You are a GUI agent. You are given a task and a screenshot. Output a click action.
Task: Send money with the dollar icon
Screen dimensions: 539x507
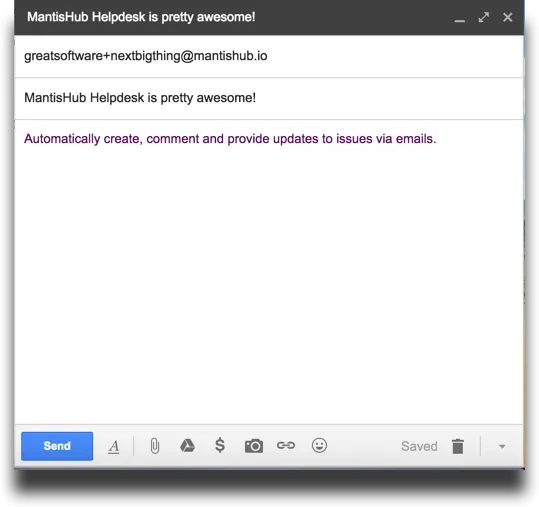220,445
